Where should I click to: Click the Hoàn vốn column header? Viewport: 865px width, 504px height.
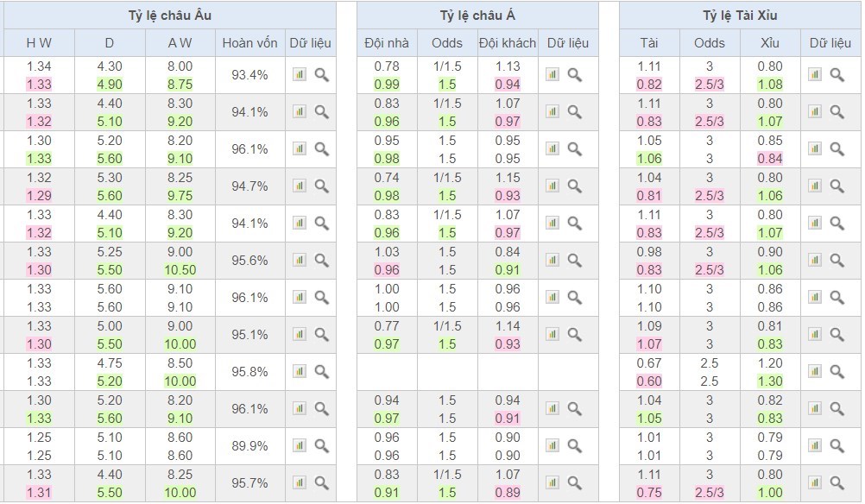tap(249, 43)
